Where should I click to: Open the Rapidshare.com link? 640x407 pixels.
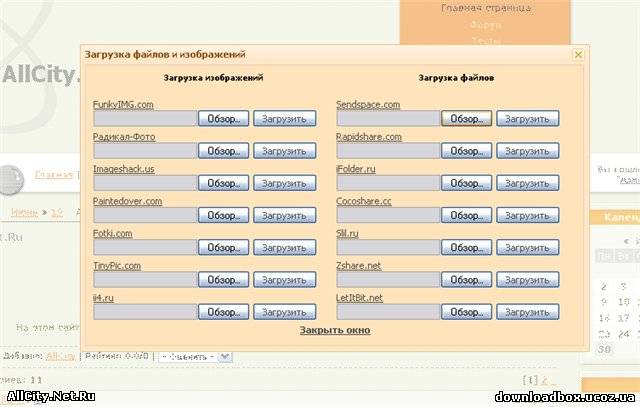[369, 137]
